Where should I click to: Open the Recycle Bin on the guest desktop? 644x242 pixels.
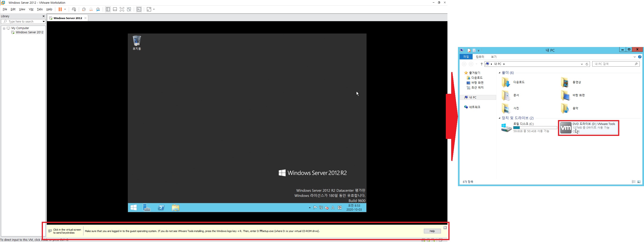coord(137,43)
